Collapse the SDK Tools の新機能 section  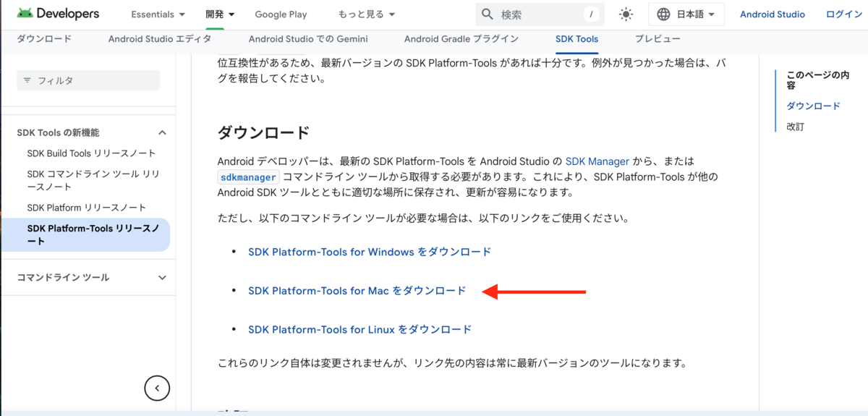163,132
